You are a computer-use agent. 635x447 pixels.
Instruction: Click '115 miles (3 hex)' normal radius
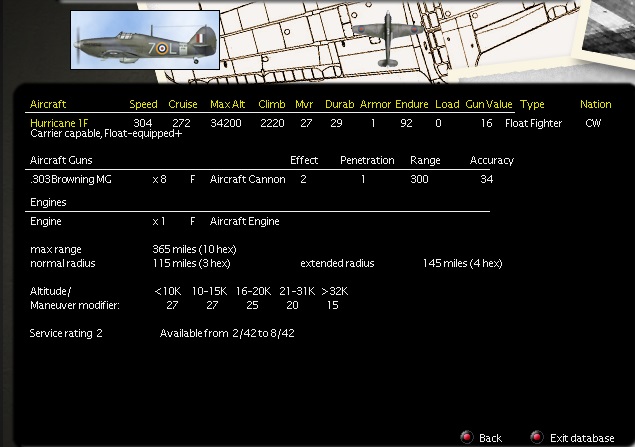(x=192, y=264)
